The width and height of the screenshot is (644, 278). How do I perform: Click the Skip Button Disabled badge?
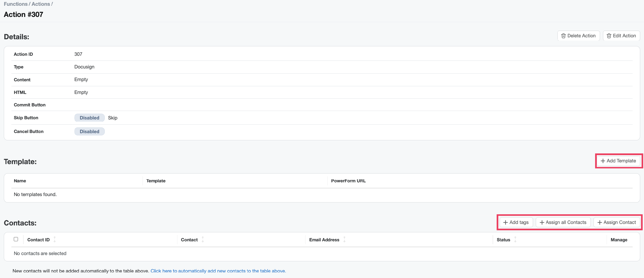pyautogui.click(x=89, y=118)
